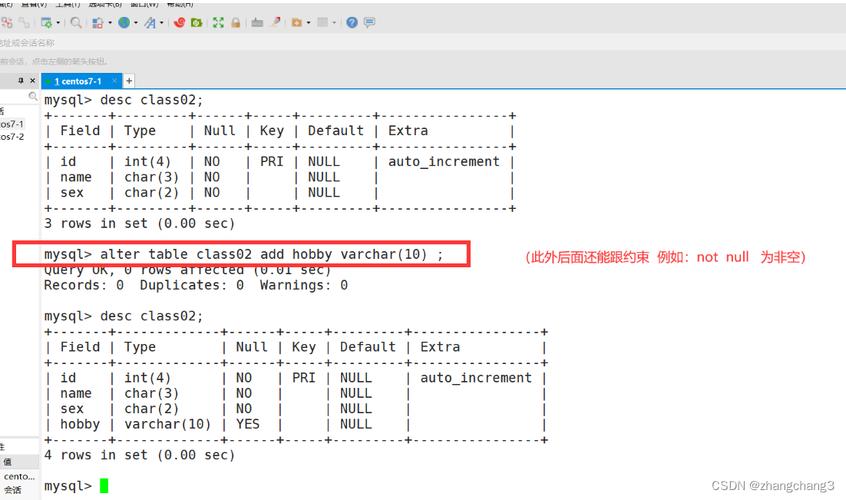This screenshot has height=500, width=846.
Task: Click the padlock lock-screen icon
Action: click(236, 23)
